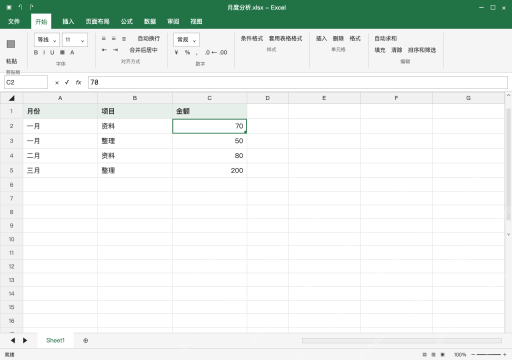Cancel entry with the formula bar X
The width and height of the screenshot is (512, 360).
coord(57,83)
